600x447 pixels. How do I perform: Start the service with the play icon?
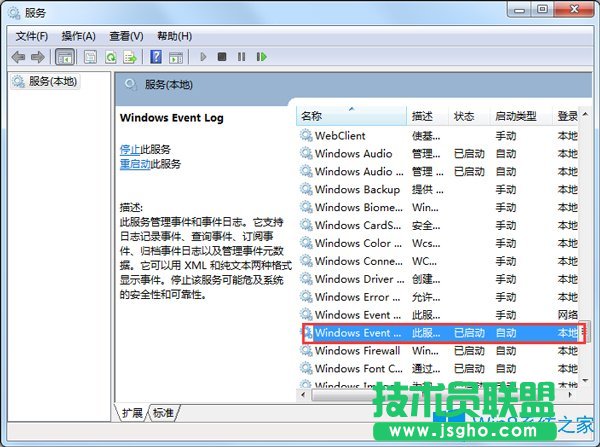[203, 57]
